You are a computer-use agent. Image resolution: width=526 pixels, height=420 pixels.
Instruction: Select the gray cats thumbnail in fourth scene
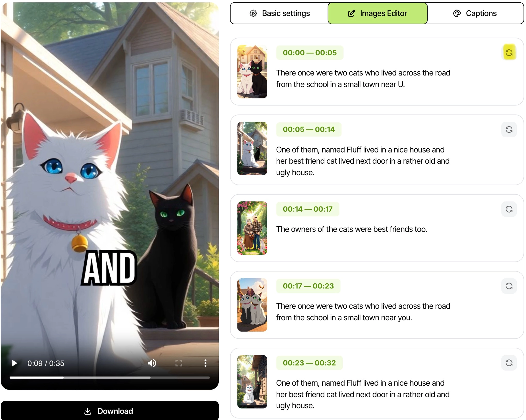pyautogui.click(x=252, y=305)
